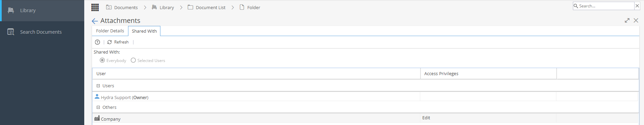
Task: Expand the panel with the diagonal arrows icon
Action: pos(627,21)
